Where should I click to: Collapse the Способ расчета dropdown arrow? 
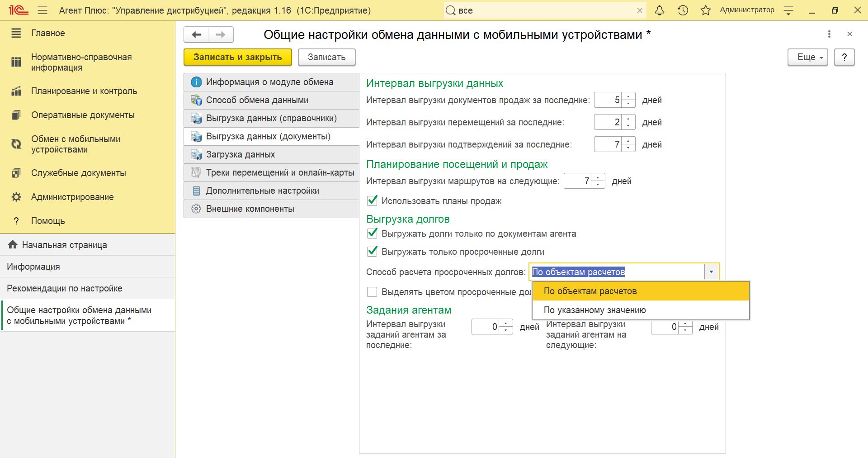711,272
